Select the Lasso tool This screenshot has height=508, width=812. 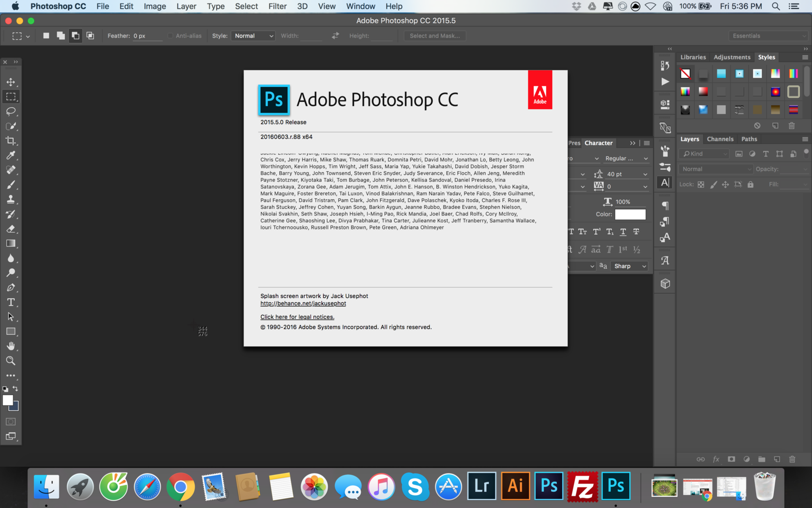pyautogui.click(x=11, y=111)
